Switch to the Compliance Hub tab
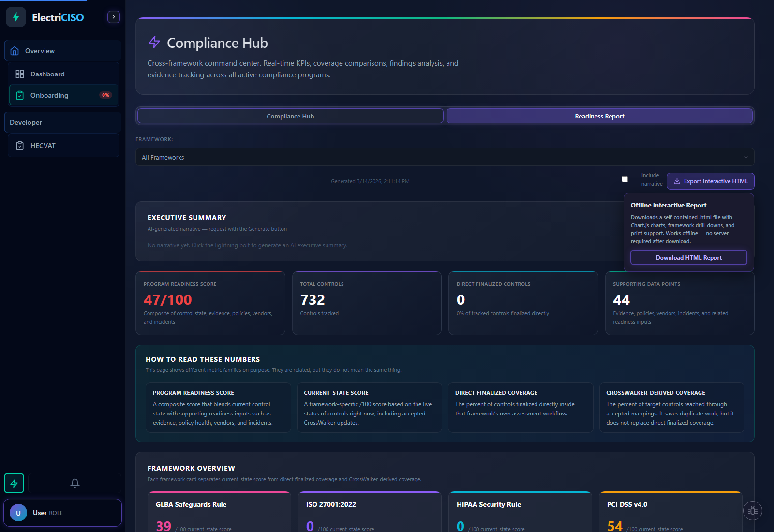Screen dimensions: 774x532 [x=290, y=116]
